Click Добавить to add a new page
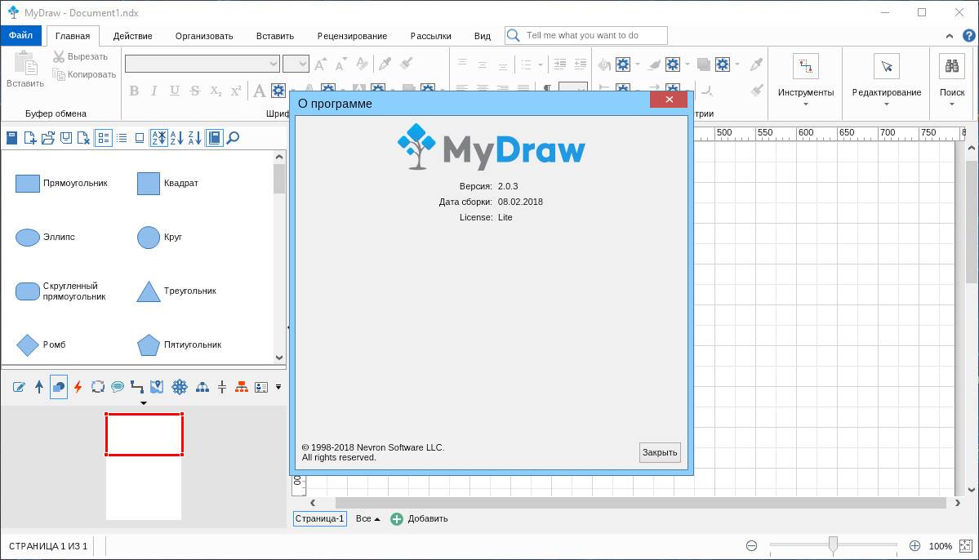This screenshot has width=979, height=560. tap(420, 518)
